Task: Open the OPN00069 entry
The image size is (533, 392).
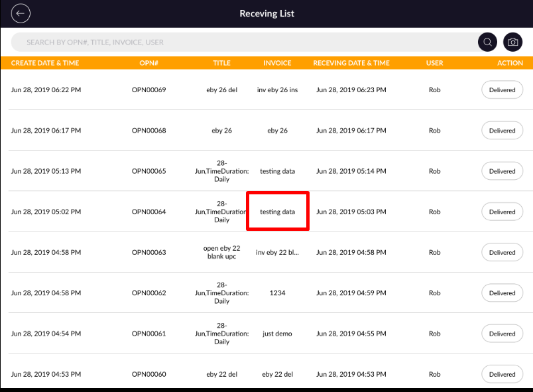Action: click(148, 90)
